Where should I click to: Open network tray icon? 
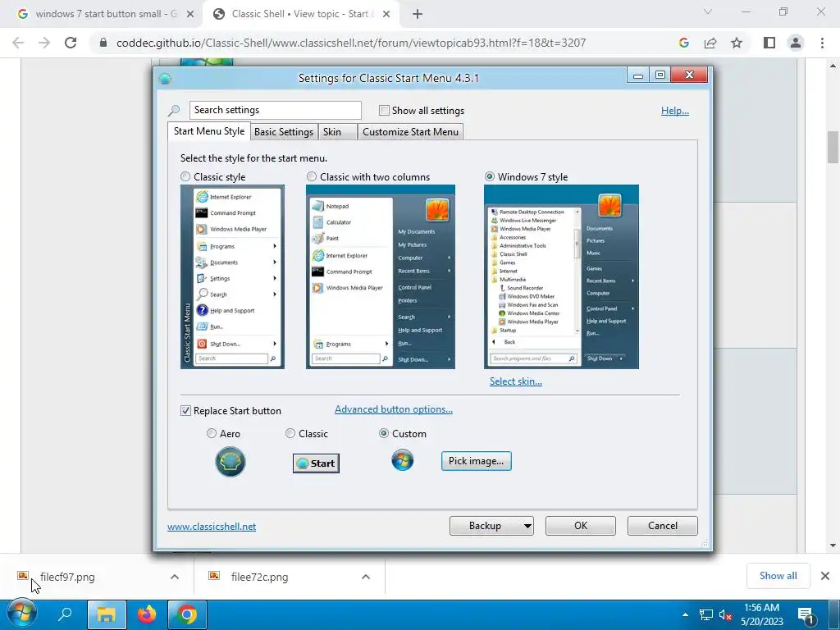click(706, 615)
